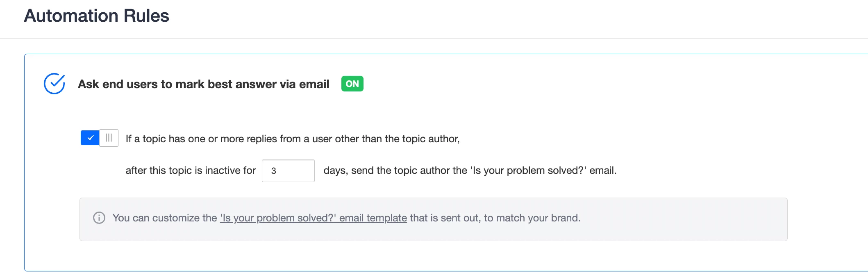Click the inactive days input field

coord(288,171)
